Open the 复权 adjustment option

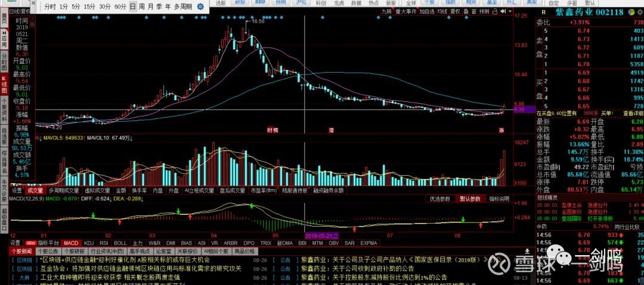(x=455, y=11)
